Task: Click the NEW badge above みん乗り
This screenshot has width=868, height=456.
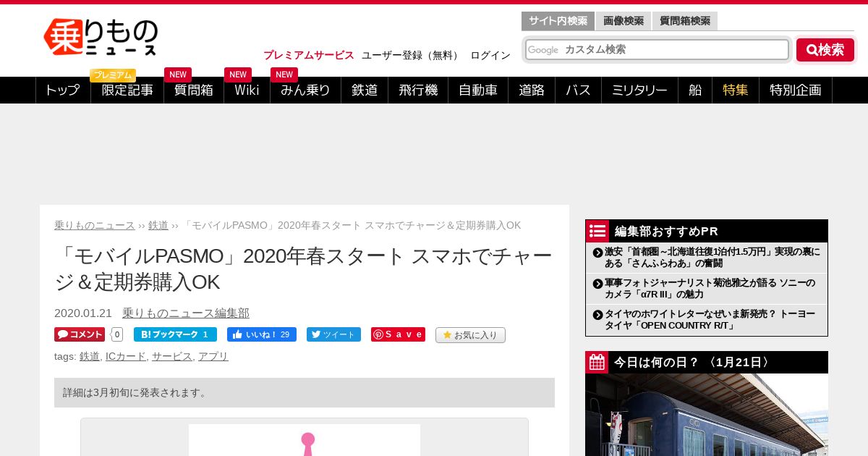Action: coord(284,75)
